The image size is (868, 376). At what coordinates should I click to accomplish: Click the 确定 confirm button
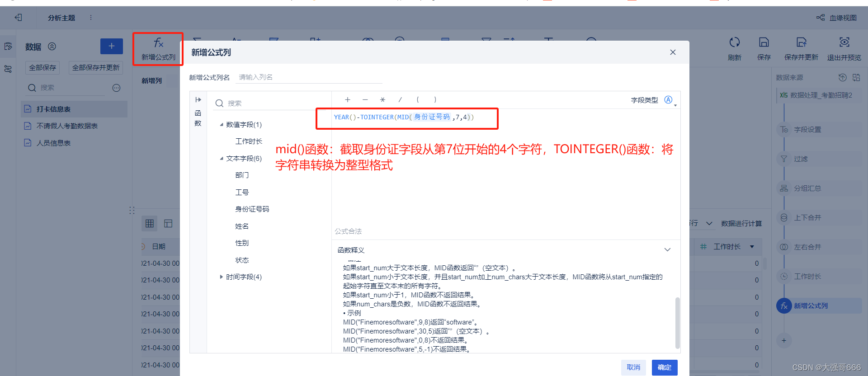[x=665, y=367]
